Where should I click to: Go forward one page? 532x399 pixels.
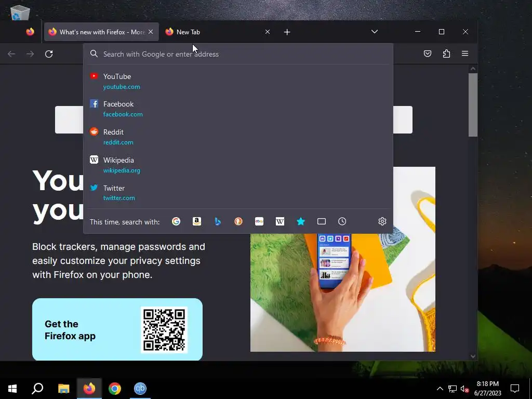pyautogui.click(x=30, y=54)
